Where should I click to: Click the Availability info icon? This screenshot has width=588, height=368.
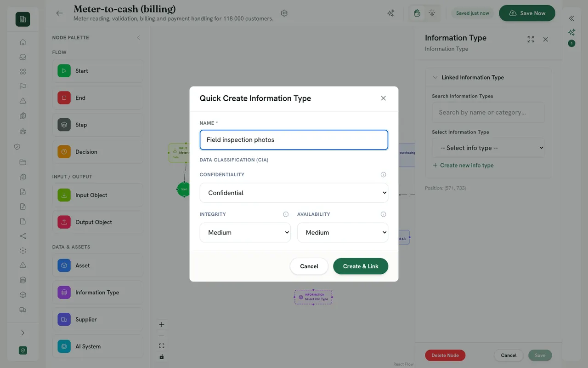[x=384, y=214]
